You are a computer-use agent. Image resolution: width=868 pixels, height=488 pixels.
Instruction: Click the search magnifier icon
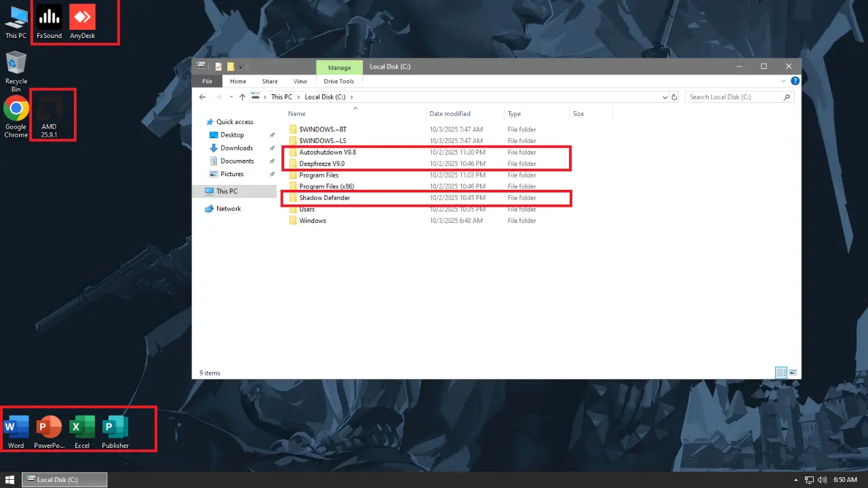coord(787,97)
